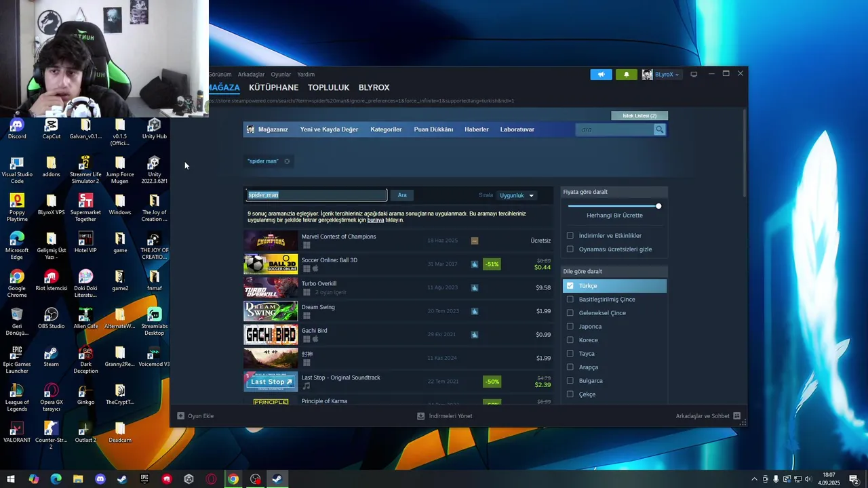868x488 pixels.
Task: Open Oyunlar menu
Action: (281, 75)
